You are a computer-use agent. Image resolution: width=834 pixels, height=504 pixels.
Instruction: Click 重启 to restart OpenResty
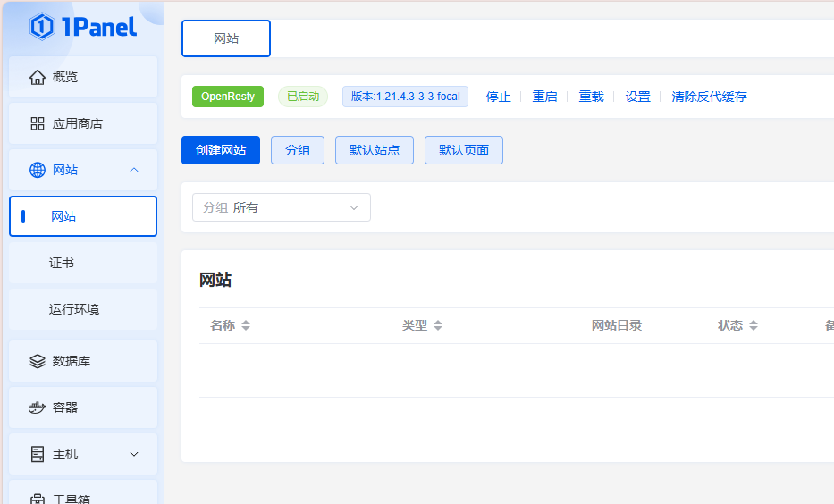pos(544,97)
